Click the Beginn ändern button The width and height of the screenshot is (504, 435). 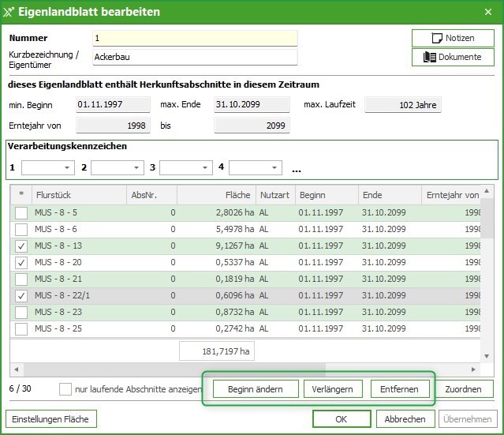[x=256, y=389]
